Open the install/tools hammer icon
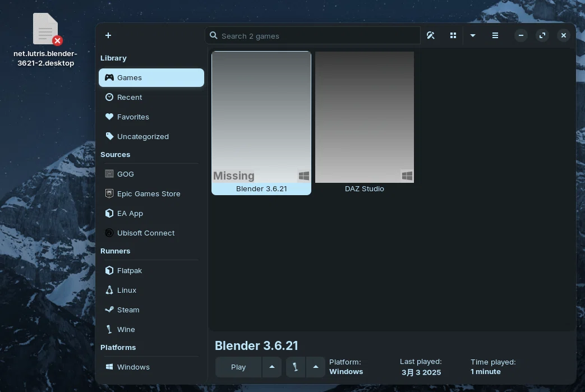The width and height of the screenshot is (585, 392). (x=431, y=35)
